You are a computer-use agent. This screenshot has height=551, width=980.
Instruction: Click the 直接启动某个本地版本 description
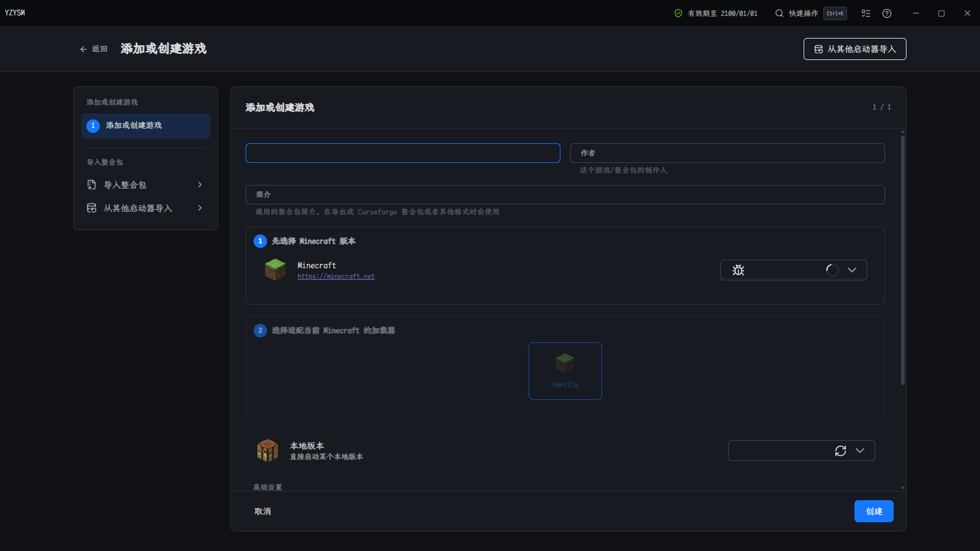326,457
